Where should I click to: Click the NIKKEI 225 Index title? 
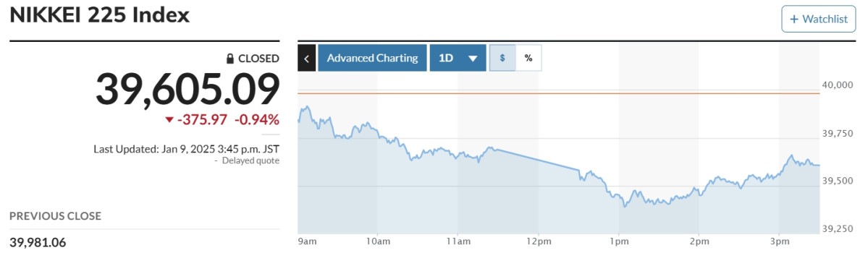tap(100, 15)
